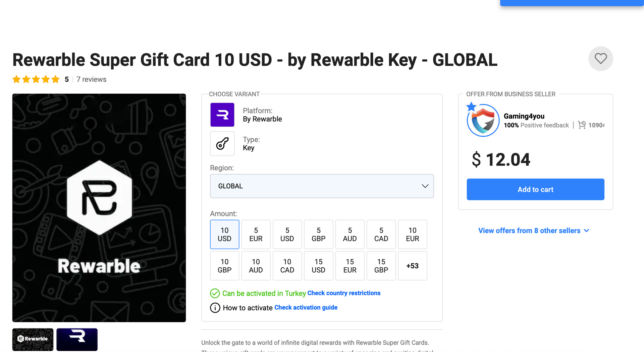The image size is (644, 352).
Task: Choose the 15 USD amount variant
Action: point(318,266)
